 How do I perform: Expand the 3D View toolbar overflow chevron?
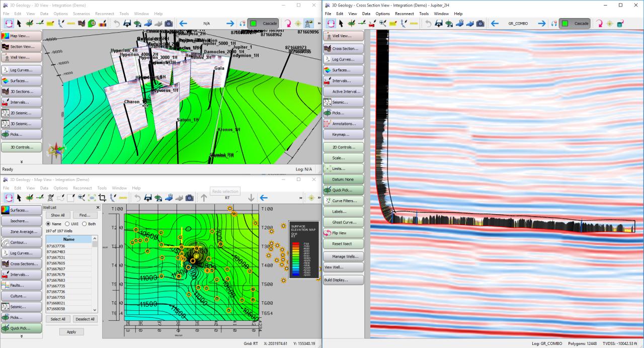coord(319,24)
